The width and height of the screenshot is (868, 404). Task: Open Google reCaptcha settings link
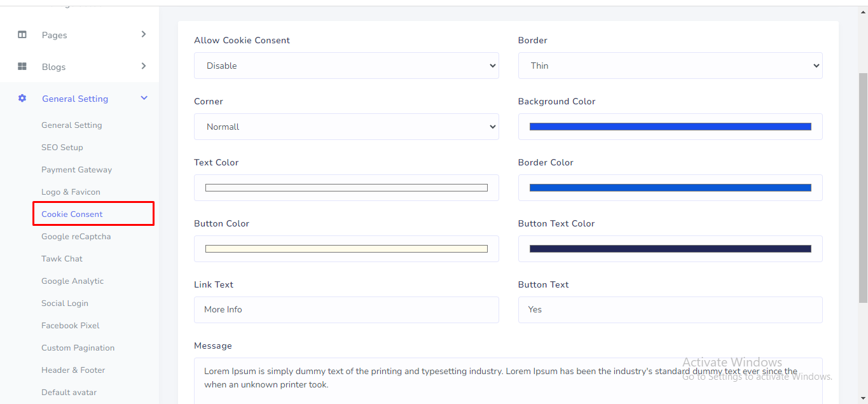coord(76,237)
